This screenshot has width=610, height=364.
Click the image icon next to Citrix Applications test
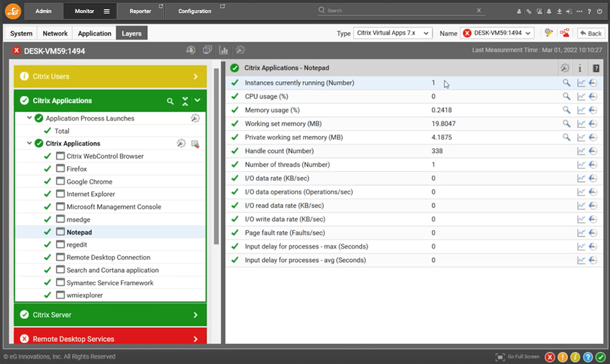195,144
